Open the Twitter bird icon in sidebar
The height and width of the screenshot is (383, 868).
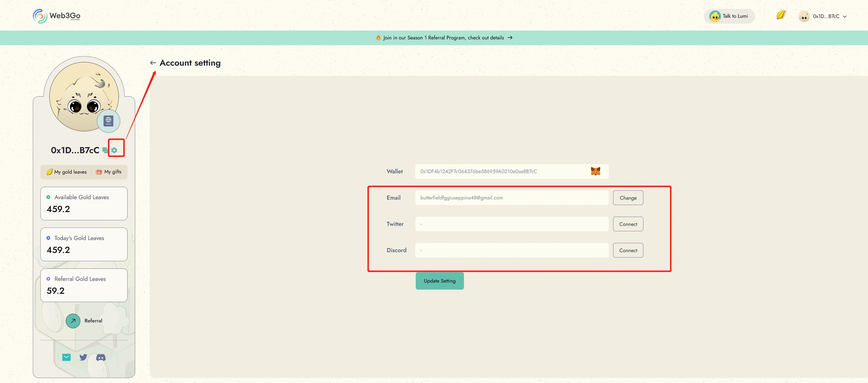(83, 357)
